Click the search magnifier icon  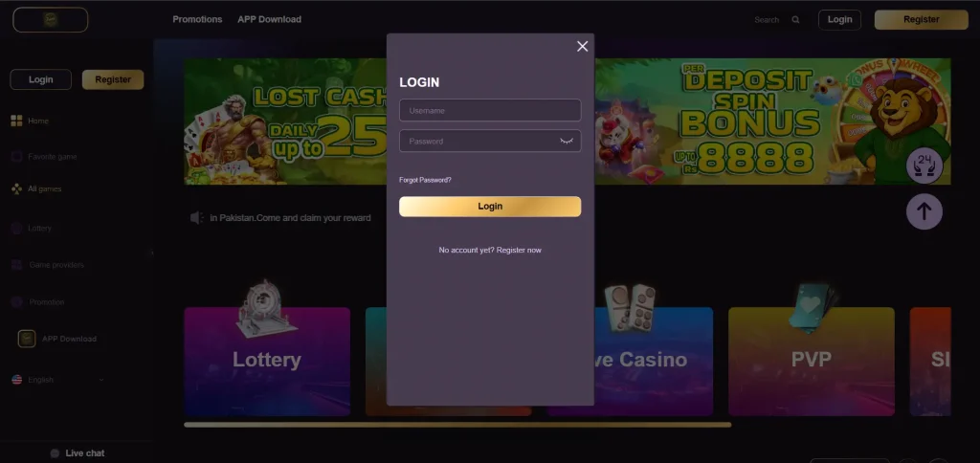click(x=795, y=20)
